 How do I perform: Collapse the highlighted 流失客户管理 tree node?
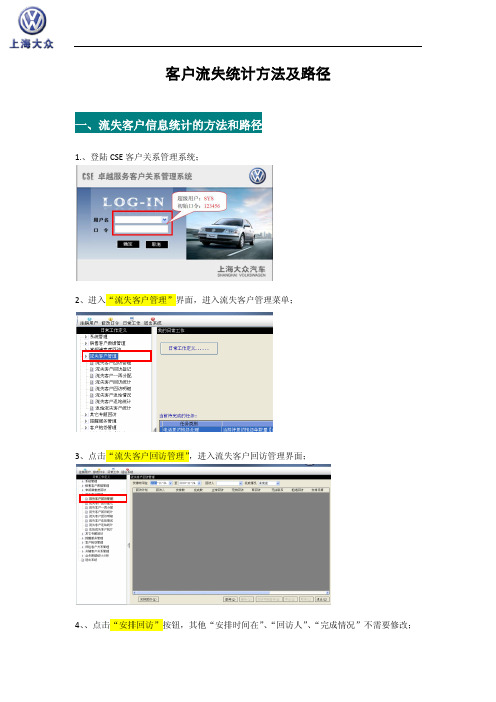tap(86, 356)
